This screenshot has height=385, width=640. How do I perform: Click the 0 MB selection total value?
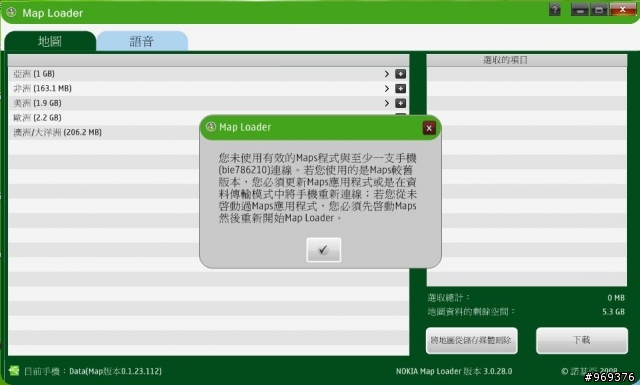[x=616, y=298]
